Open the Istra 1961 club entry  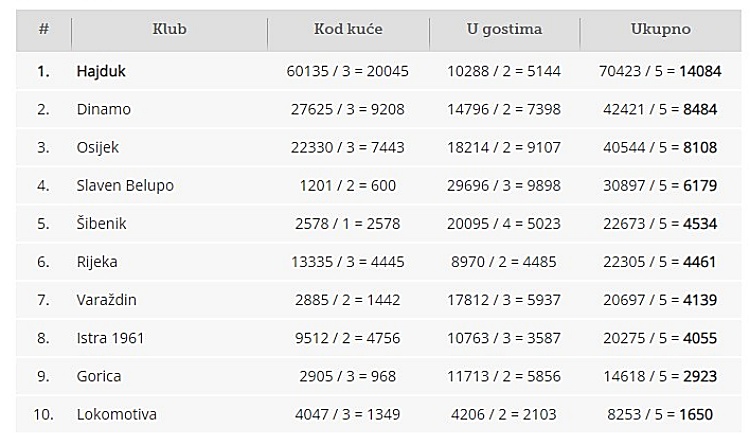(110, 338)
